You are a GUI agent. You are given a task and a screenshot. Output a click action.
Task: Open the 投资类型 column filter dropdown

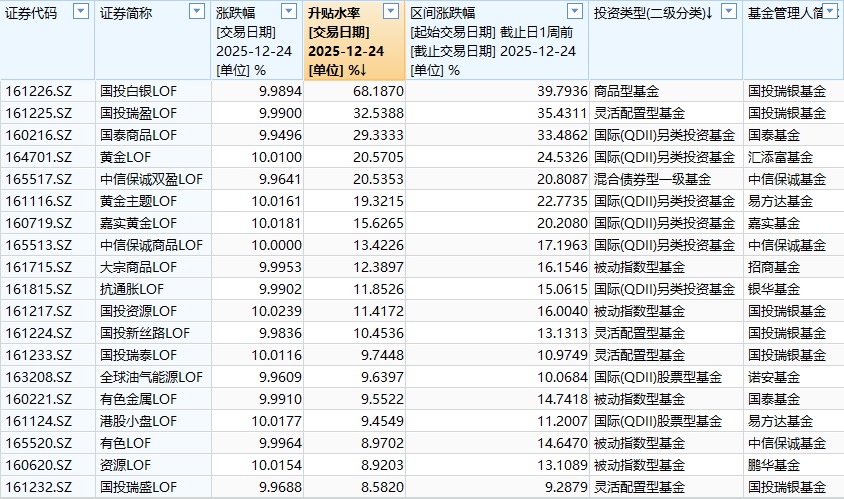click(x=728, y=12)
